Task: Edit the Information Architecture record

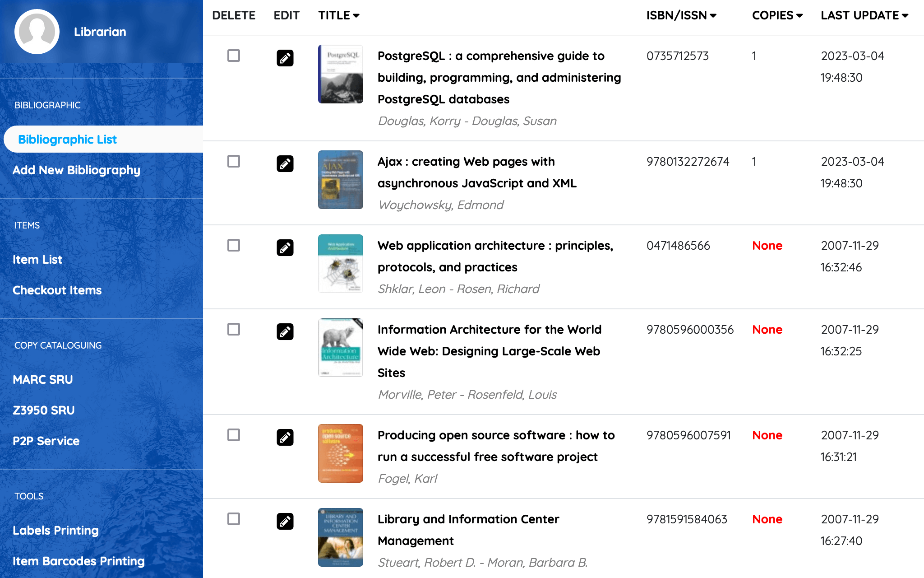Action: [x=285, y=332]
